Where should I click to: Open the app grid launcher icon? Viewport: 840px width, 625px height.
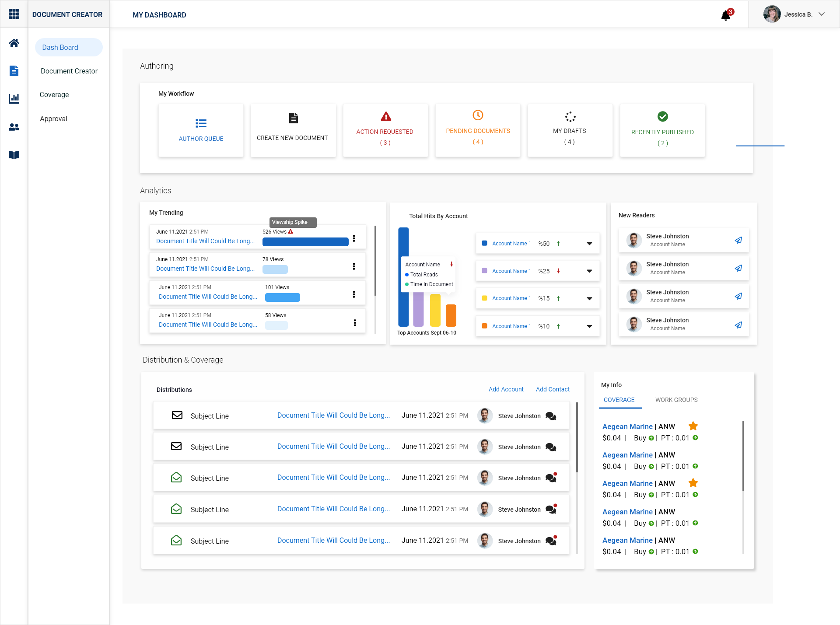(x=14, y=14)
